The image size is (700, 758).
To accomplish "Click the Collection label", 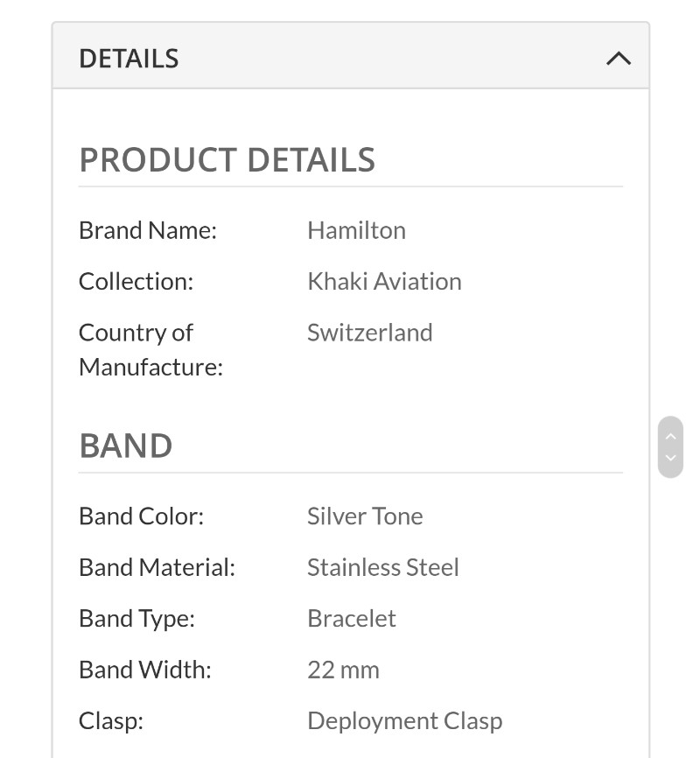I will click(136, 281).
